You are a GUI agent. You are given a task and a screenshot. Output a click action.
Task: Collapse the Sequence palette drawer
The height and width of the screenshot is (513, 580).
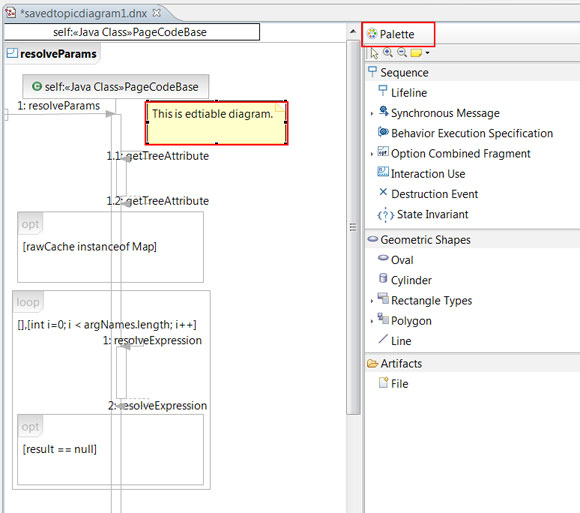472,72
